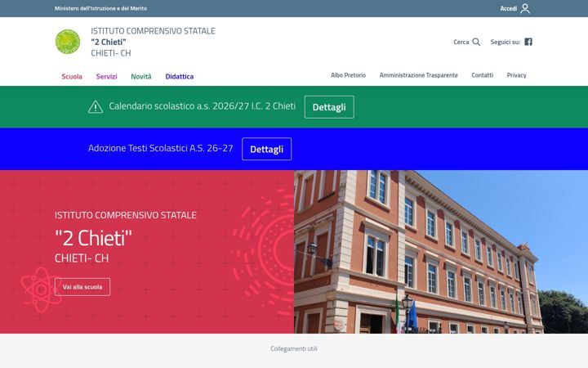Click the Accedi login link
The width and height of the screenshot is (588, 368).
pyautogui.click(x=509, y=8)
